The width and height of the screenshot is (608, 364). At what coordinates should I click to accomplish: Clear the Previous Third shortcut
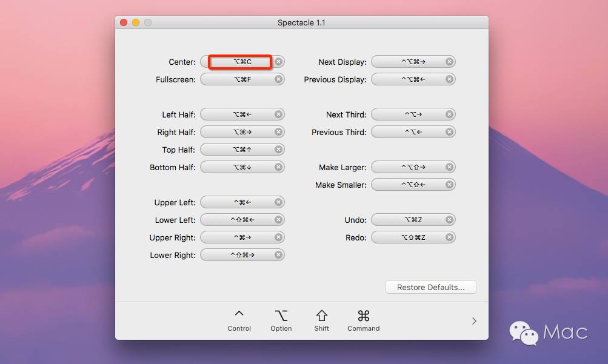[449, 131]
